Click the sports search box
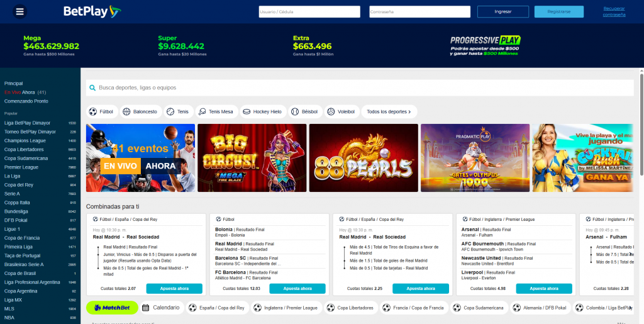This screenshot has height=324, width=644. click(359, 88)
